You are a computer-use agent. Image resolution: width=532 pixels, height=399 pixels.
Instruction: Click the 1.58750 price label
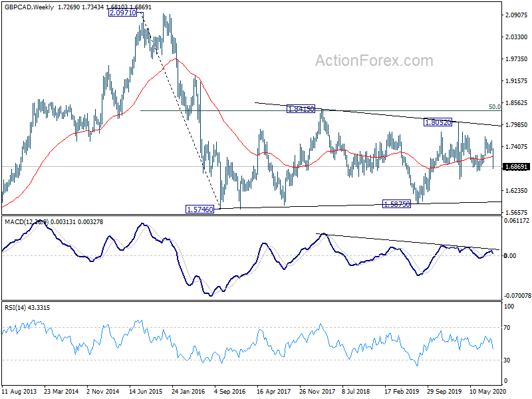(396, 204)
